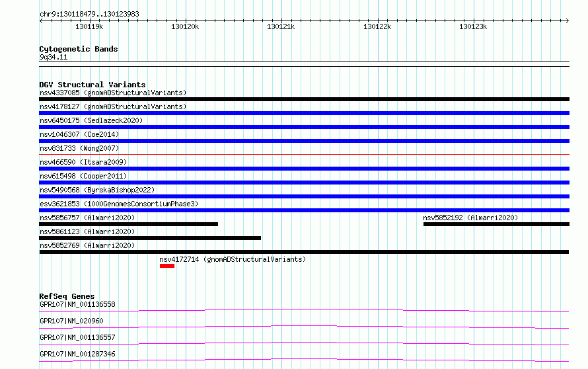Click the 130120k ruler tick label
This screenshot has height=369, width=588.
tap(185, 26)
